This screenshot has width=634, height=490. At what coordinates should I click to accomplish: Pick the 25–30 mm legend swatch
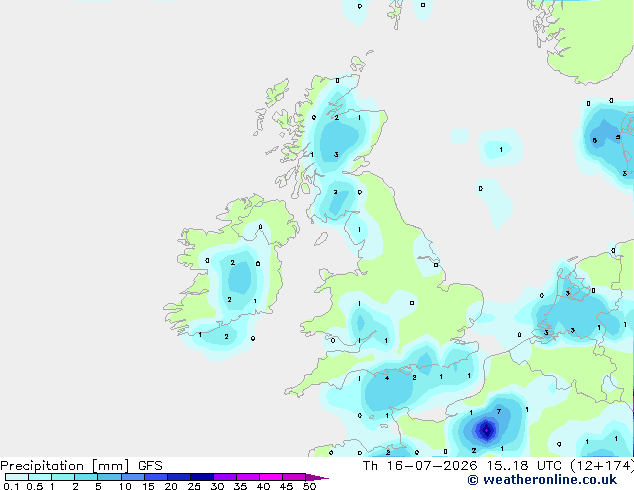[201, 477]
